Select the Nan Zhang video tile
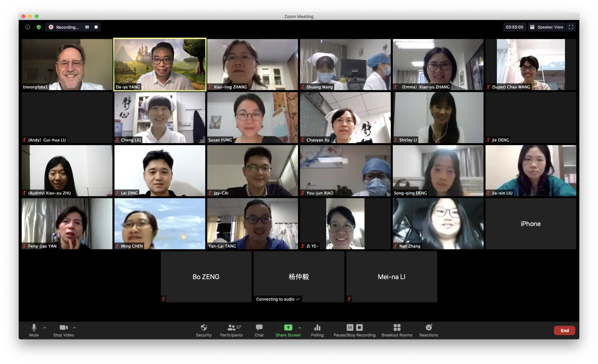Image resolution: width=598 pixels, height=364 pixels. (x=438, y=224)
